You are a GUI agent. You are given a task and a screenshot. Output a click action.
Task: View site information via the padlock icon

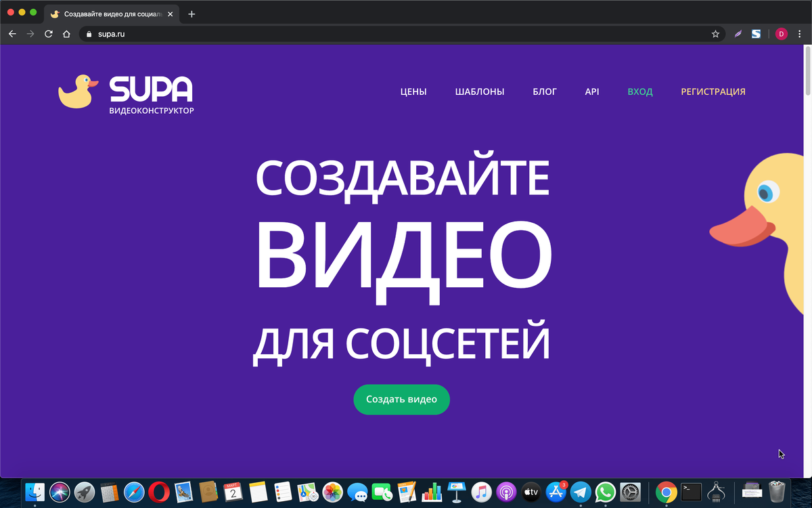[88, 34]
